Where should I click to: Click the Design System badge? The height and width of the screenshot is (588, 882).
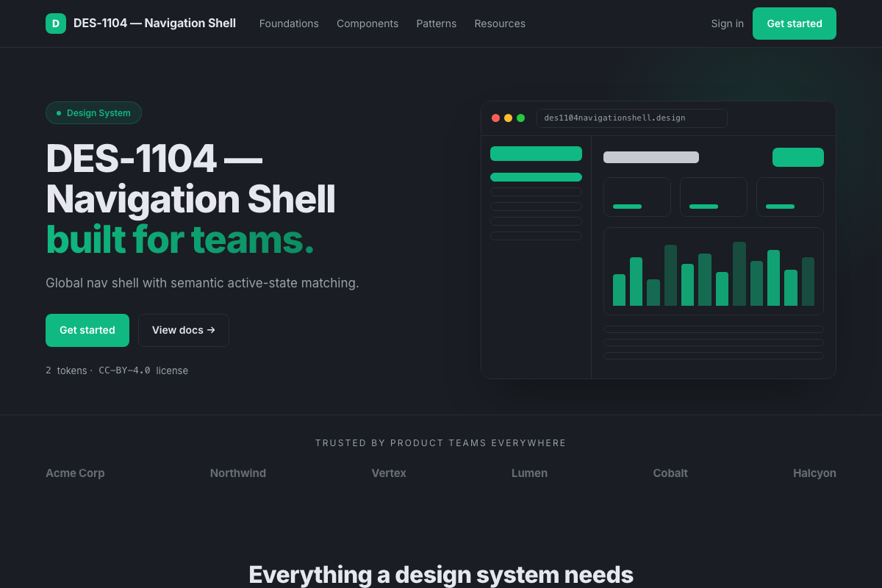click(93, 113)
